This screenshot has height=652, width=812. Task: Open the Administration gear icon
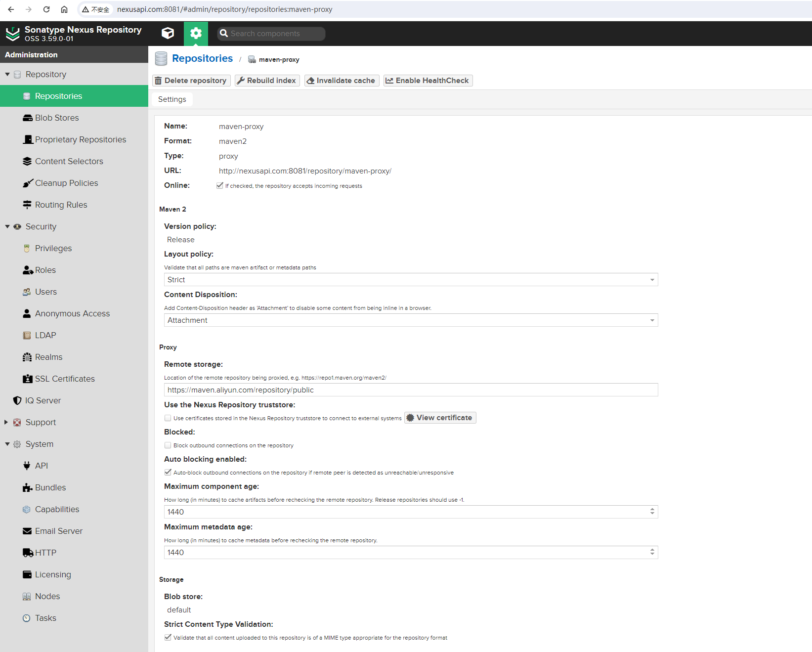(196, 33)
